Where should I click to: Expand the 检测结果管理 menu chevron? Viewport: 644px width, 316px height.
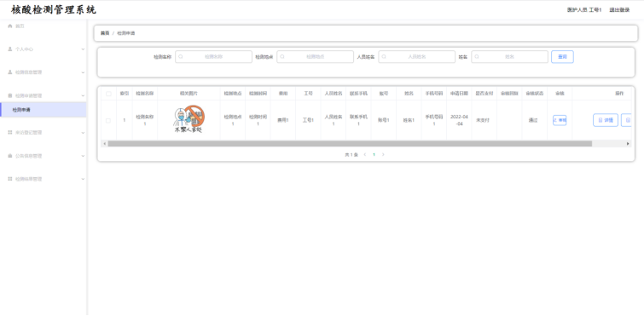pos(83,179)
